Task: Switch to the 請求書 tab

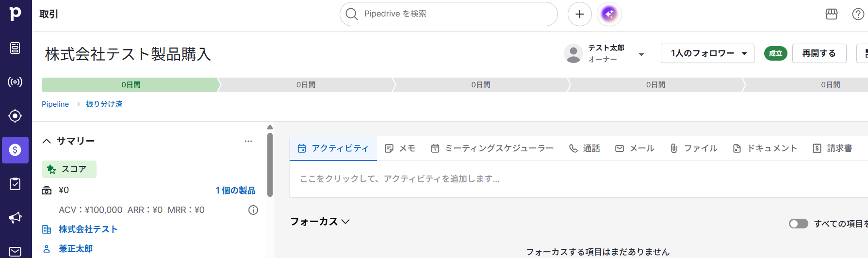Action: tap(833, 148)
